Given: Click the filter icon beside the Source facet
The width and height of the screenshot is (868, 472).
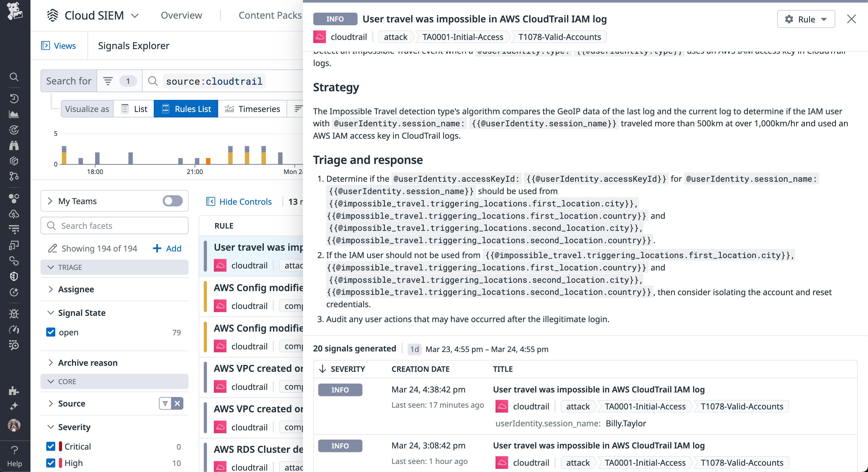Looking at the screenshot, I should (165, 403).
